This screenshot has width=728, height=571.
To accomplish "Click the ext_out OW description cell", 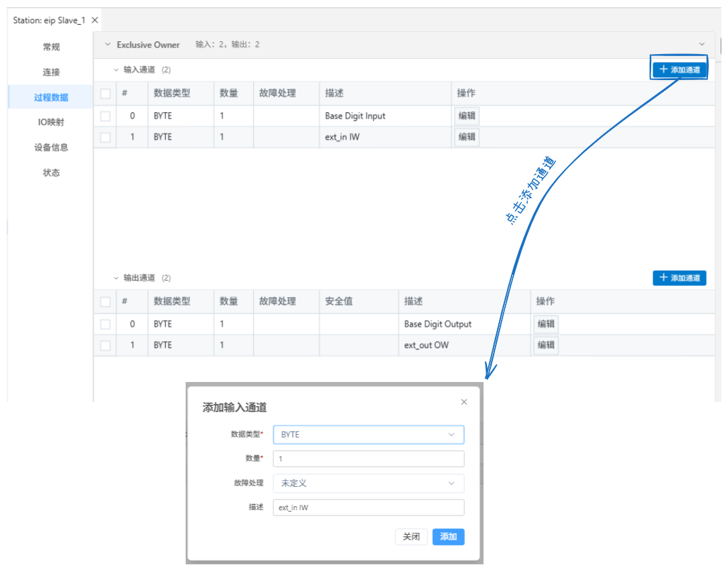I will (464, 345).
